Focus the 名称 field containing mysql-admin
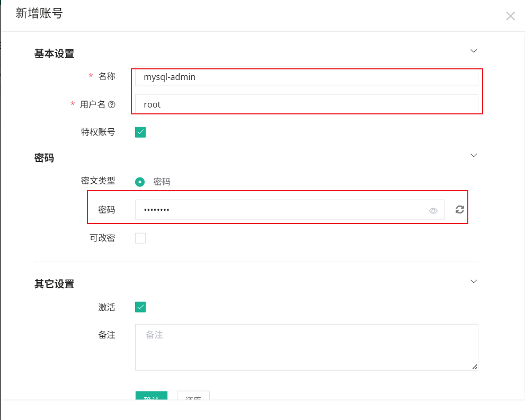525x420 pixels. coord(306,77)
